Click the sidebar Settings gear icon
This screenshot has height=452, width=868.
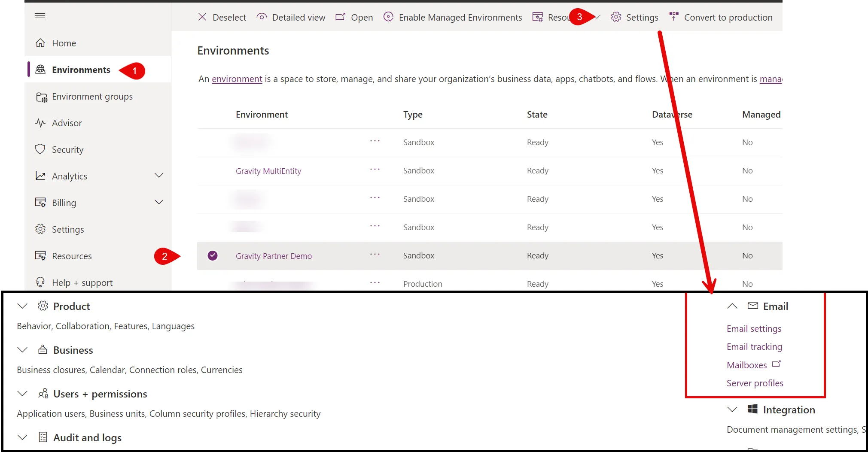40,229
